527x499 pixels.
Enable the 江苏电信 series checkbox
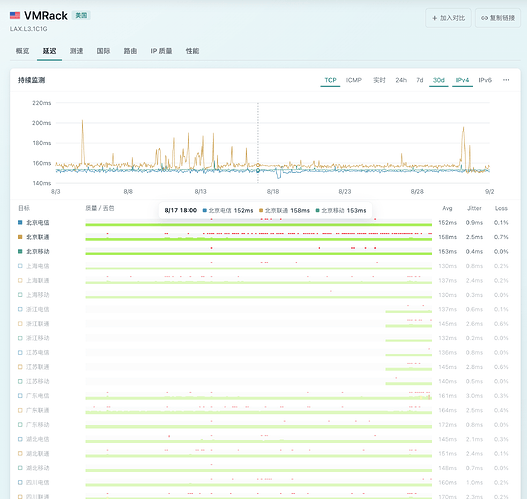20,352
